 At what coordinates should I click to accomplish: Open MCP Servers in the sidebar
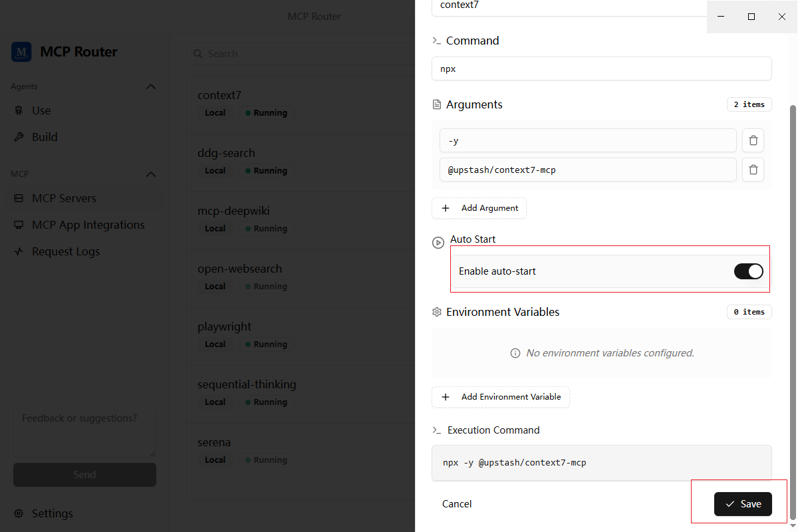point(64,198)
